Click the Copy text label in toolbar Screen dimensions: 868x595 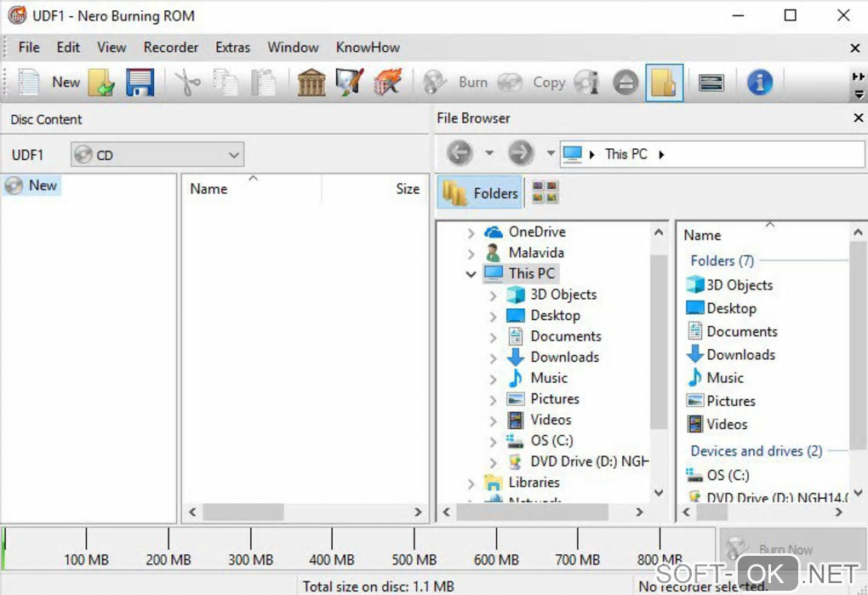point(549,83)
